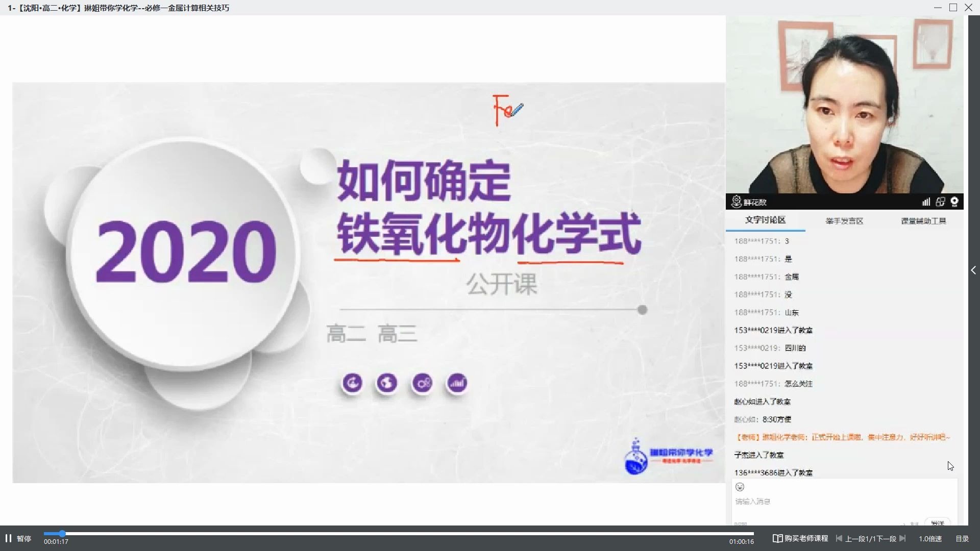Open the 1.0倍速 playback speed selector
The width and height of the screenshot is (980, 551).
[930, 539]
